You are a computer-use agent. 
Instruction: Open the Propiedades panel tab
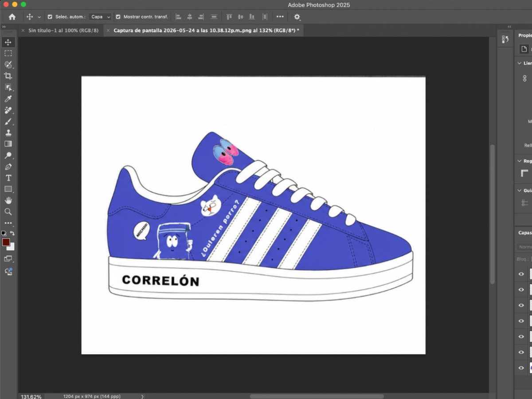[525, 35]
